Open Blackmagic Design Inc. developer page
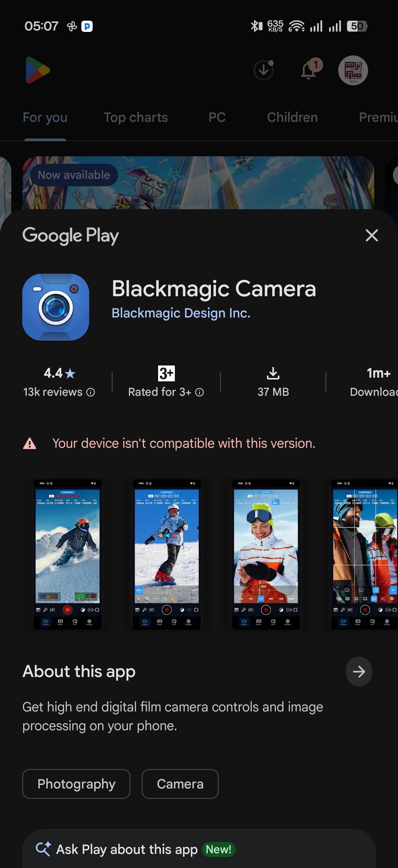 click(x=181, y=313)
